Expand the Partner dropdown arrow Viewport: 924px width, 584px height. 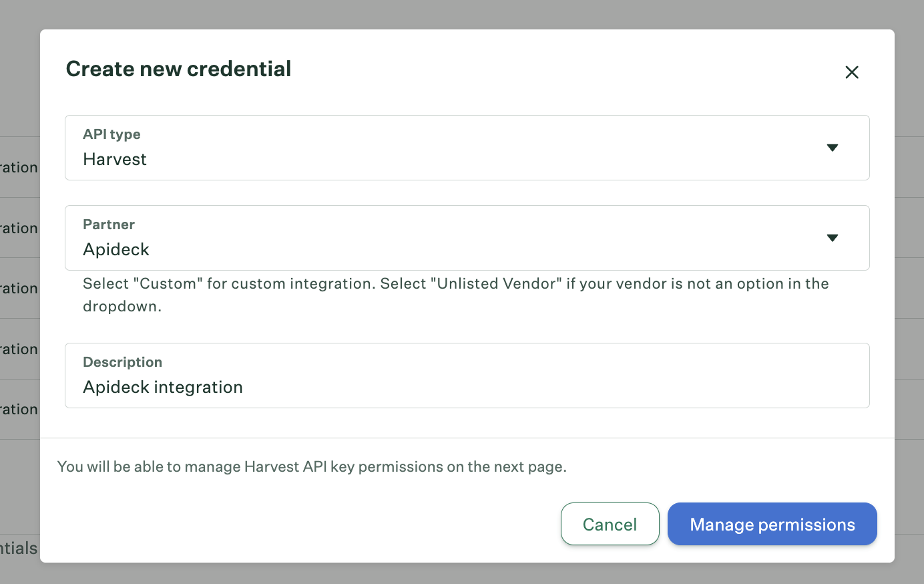[x=832, y=238]
